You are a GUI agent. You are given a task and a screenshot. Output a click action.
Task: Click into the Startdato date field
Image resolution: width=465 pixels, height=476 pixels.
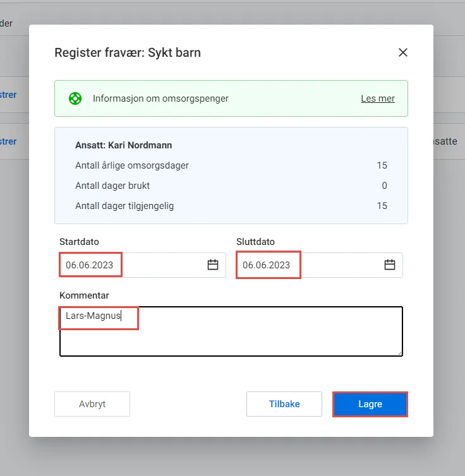pyautogui.click(x=142, y=265)
